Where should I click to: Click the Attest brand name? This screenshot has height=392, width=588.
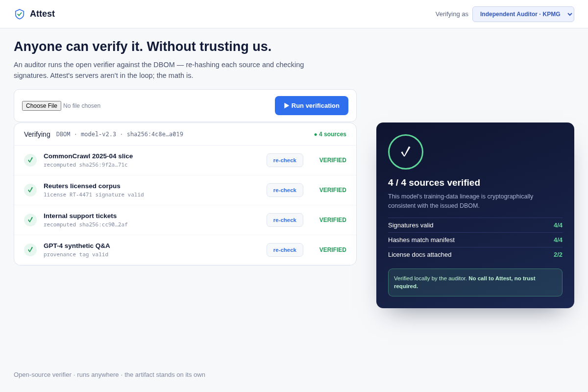tap(42, 14)
